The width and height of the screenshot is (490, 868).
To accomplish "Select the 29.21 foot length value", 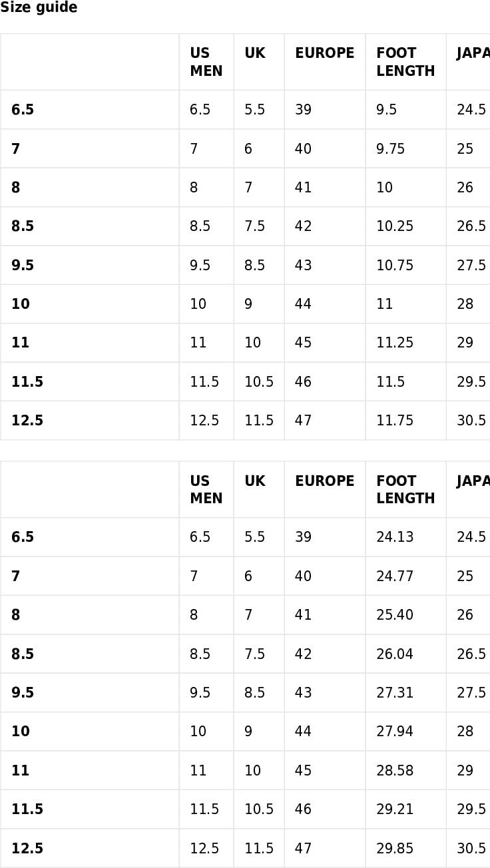I will click(395, 809).
